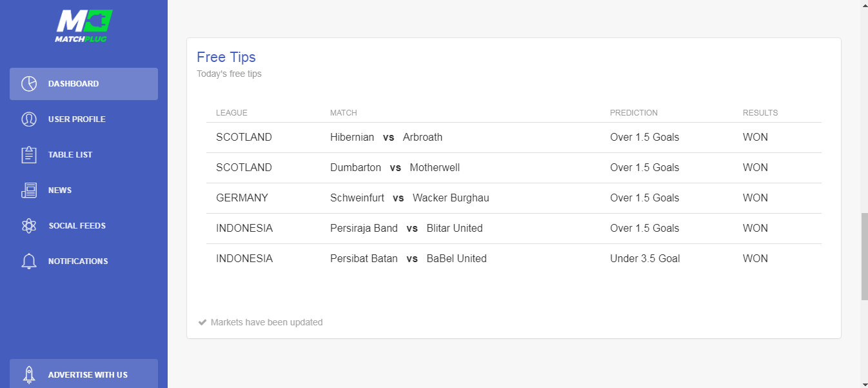Screen dimensions: 868x388
Task: Click the MatchPlug logo
Action: coord(84,26)
